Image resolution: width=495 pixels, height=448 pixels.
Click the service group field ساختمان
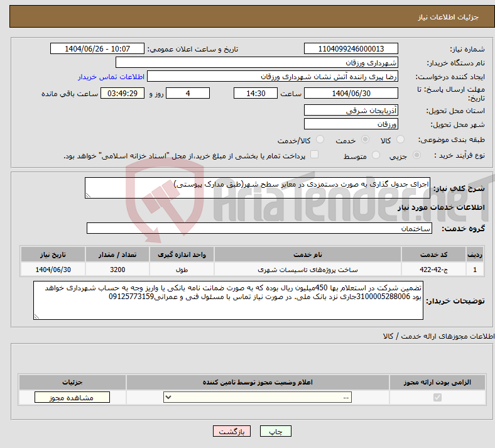click(x=259, y=228)
